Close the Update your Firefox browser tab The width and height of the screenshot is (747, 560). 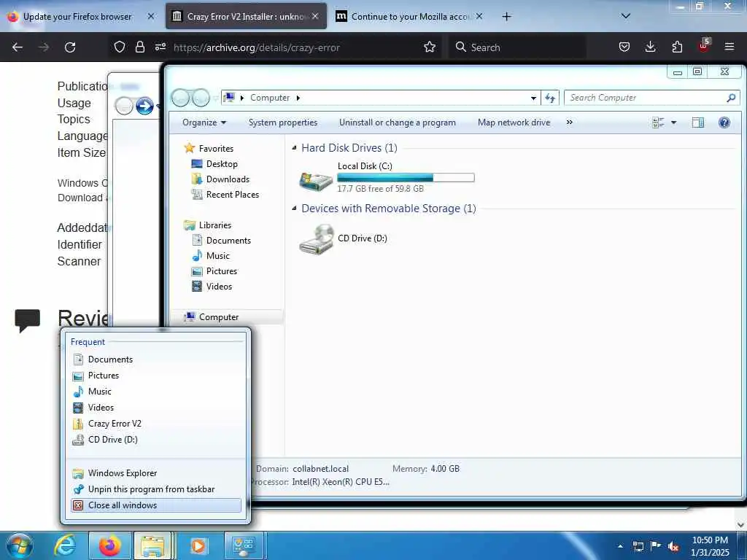point(151,16)
